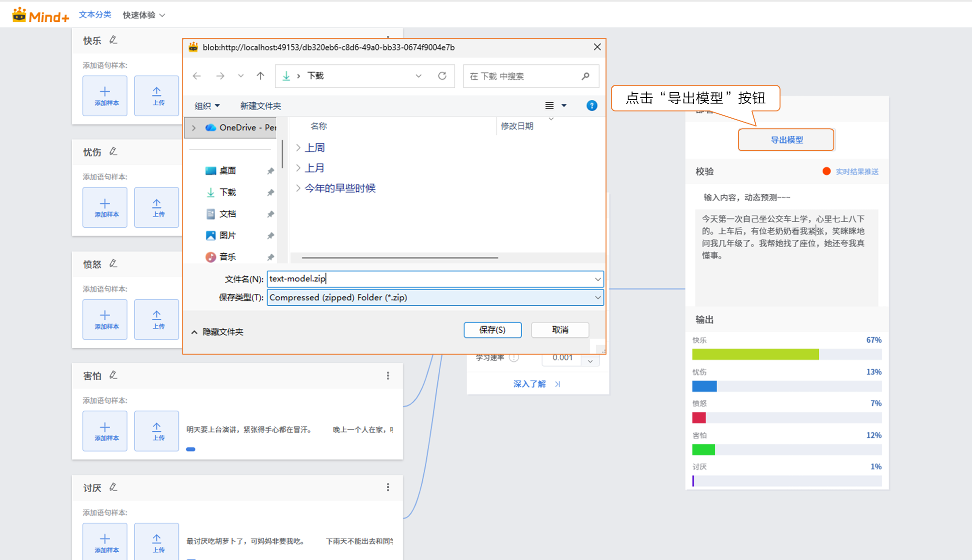972x560 pixels.
Task: Click the 导出模型 button
Action: click(786, 140)
